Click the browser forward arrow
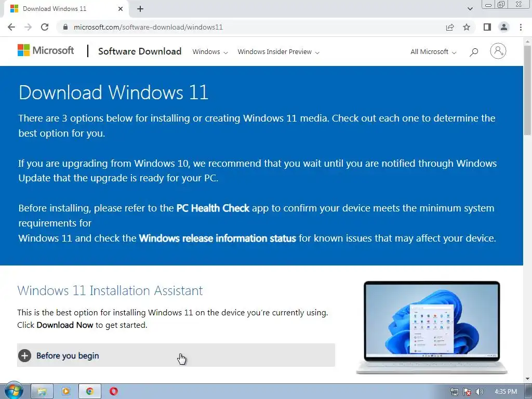 click(28, 27)
